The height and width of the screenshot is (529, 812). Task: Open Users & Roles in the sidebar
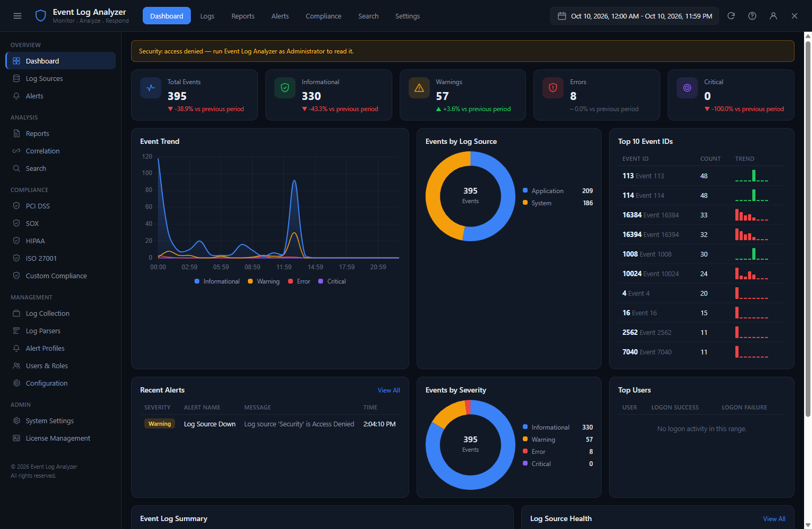tap(60, 366)
